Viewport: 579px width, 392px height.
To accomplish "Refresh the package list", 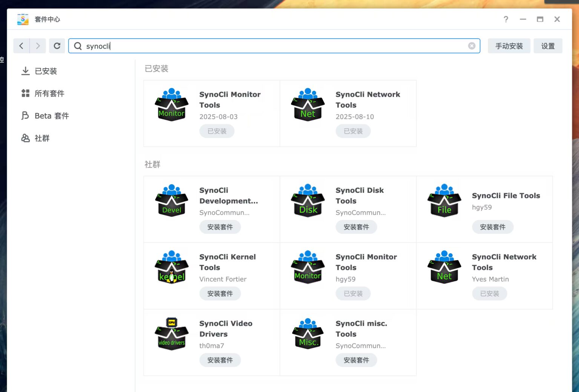I will [x=57, y=46].
